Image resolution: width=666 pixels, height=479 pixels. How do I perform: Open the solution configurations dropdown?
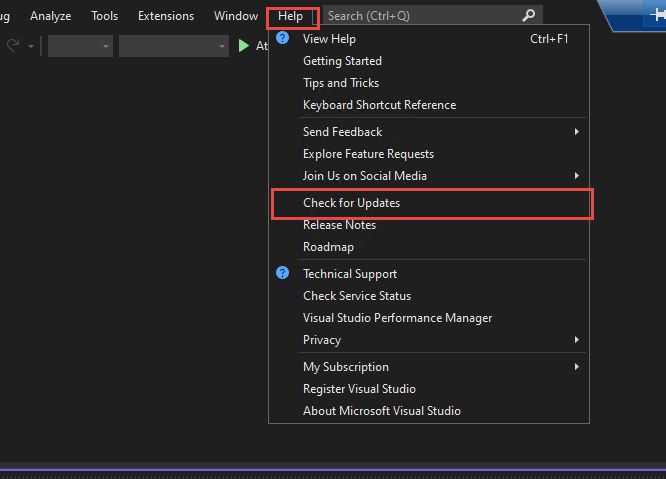[x=80, y=46]
